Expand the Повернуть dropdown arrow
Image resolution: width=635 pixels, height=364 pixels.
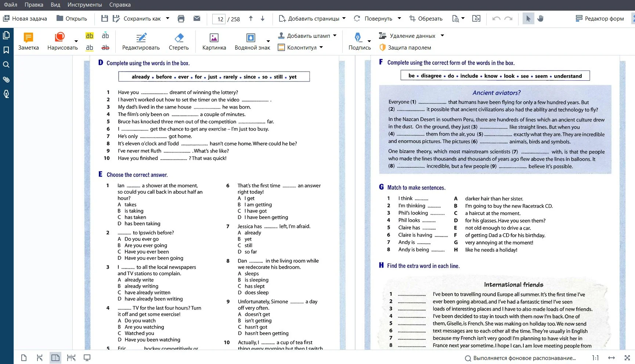(400, 18)
